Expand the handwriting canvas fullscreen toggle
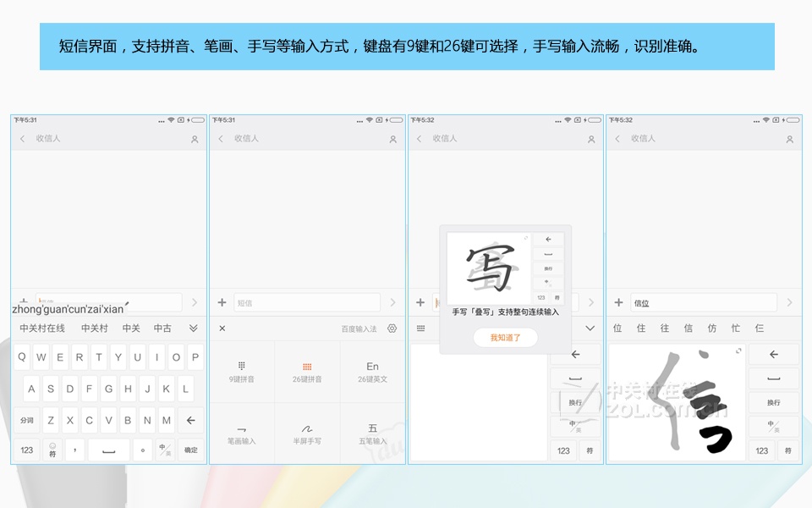Image resolution: width=812 pixels, height=508 pixels. pos(738,351)
